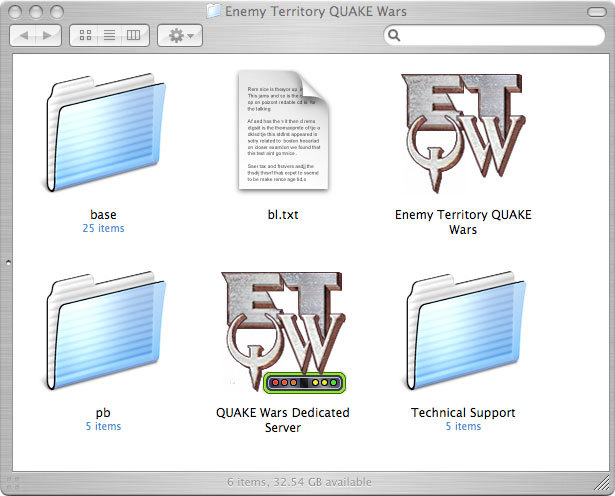This screenshot has width=615, height=496.
Task: Select the bl.txt document icon
Action: 283,130
